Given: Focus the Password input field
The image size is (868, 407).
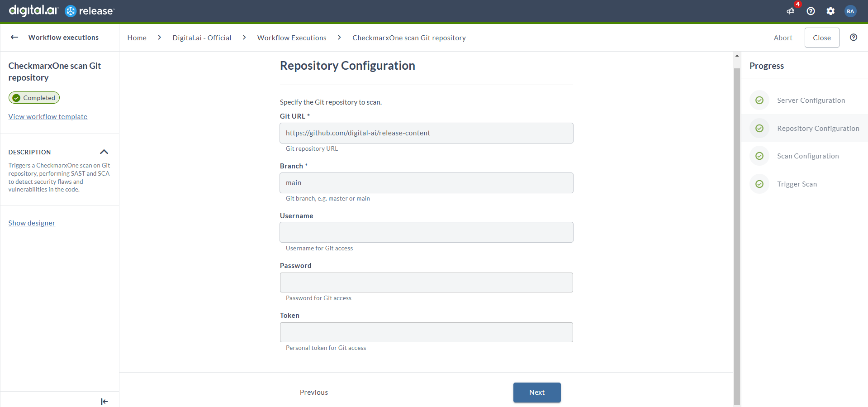Looking at the screenshot, I should 427,283.
